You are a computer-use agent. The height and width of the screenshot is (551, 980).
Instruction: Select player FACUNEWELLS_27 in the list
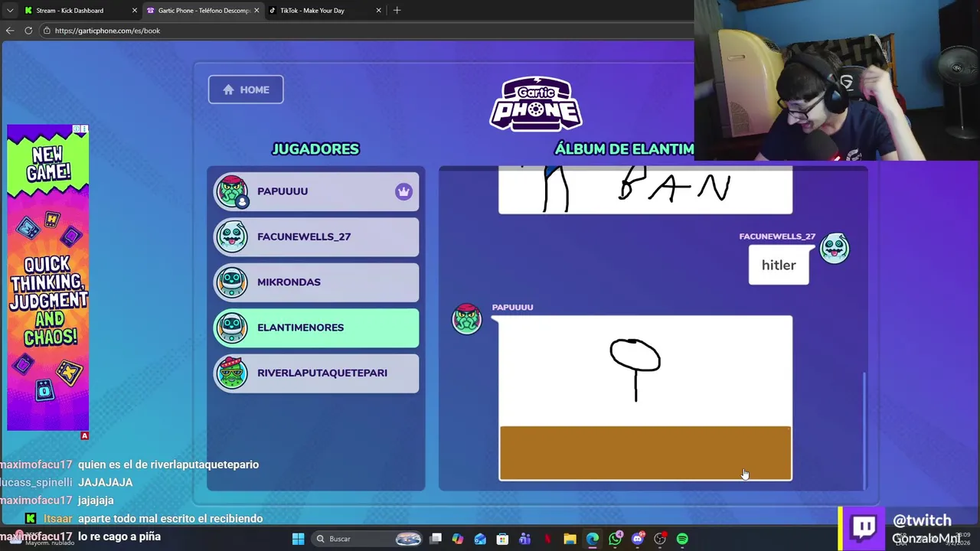(316, 236)
